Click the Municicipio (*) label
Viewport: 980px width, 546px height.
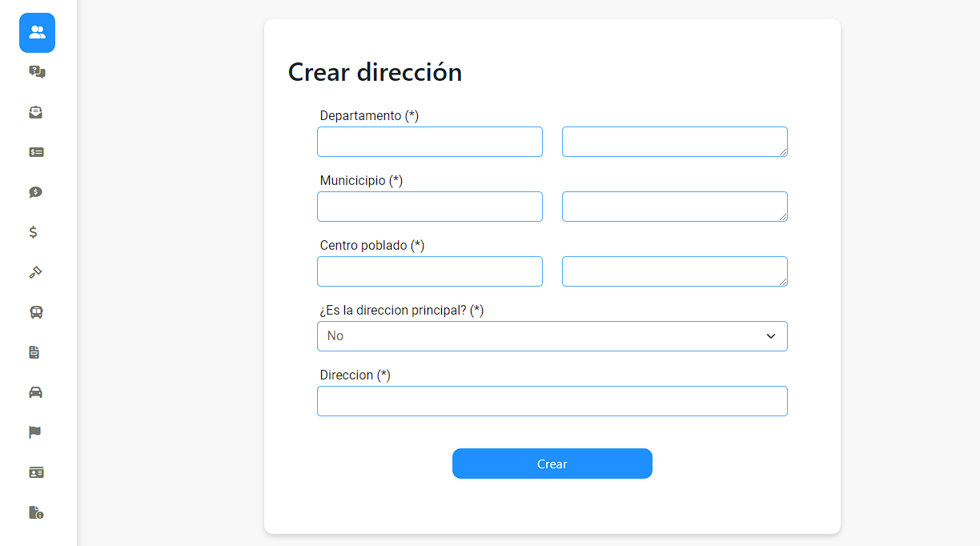pyautogui.click(x=361, y=180)
